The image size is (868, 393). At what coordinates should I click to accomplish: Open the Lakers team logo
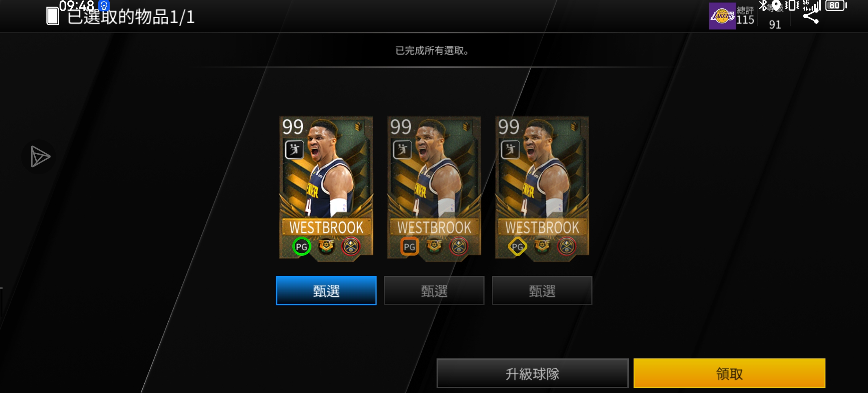[722, 16]
